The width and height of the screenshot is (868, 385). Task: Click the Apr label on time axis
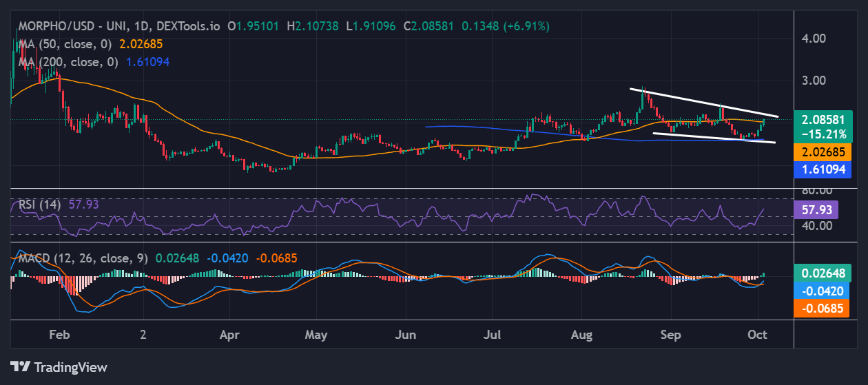[229, 335]
